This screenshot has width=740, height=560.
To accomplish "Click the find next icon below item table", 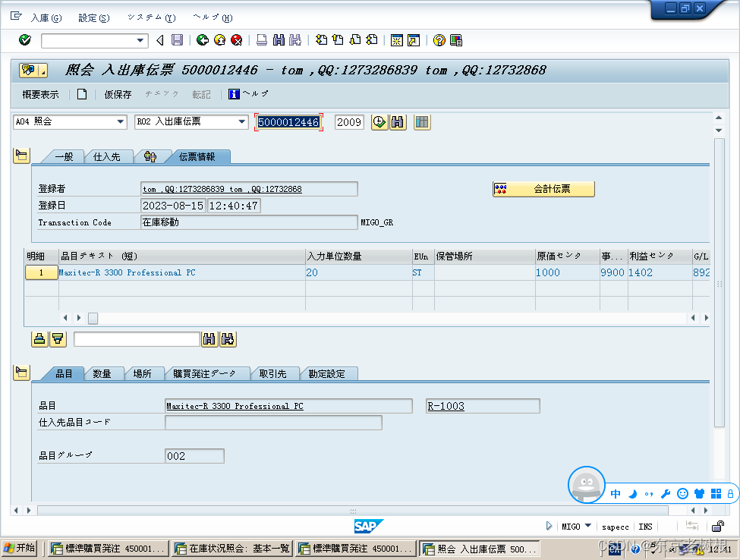I will (228, 339).
